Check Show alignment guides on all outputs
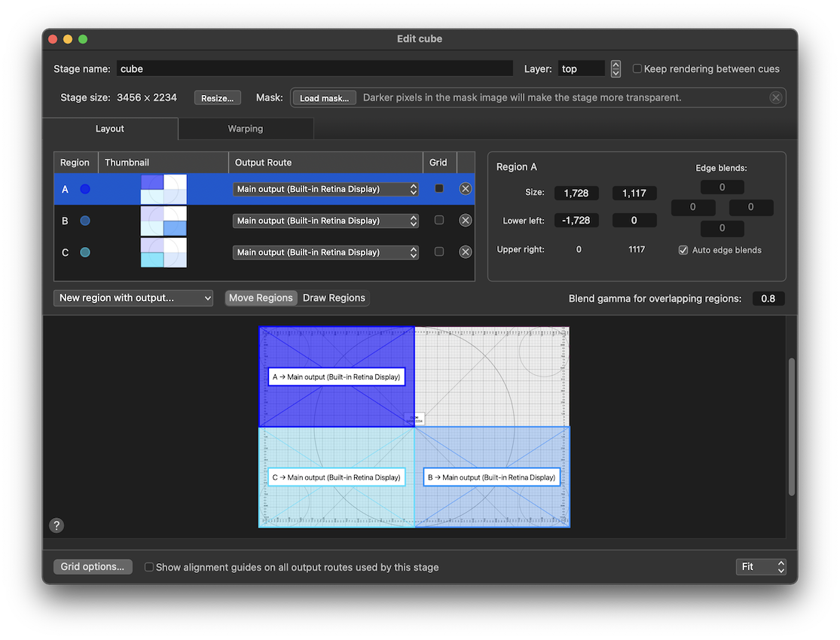840x640 pixels. (x=149, y=567)
